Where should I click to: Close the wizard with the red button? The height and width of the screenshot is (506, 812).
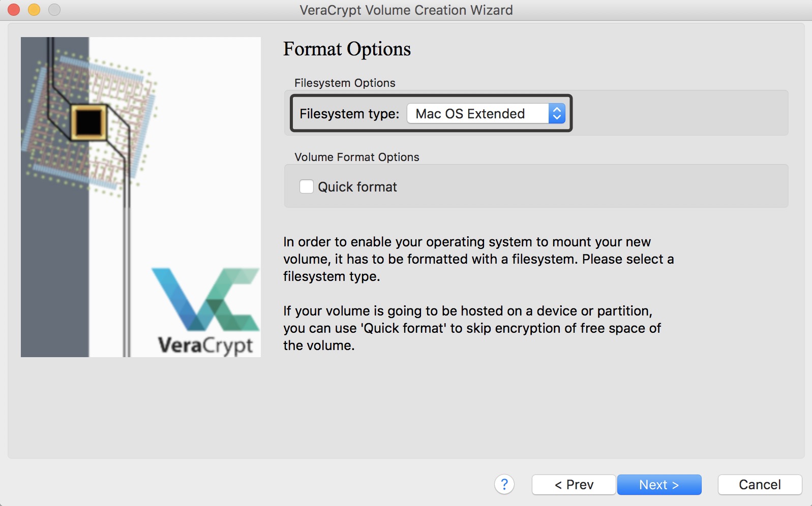click(x=14, y=10)
